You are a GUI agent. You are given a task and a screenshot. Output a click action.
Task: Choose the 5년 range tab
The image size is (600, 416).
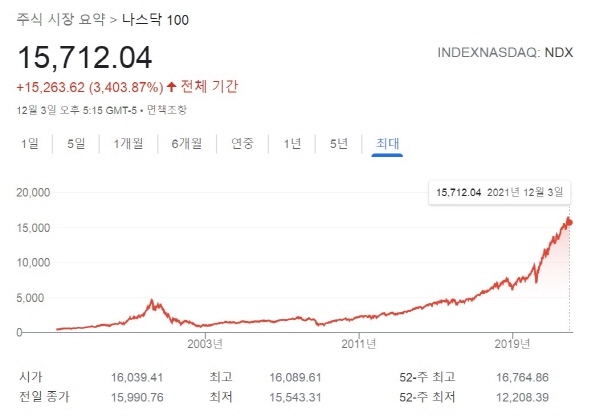(339, 144)
